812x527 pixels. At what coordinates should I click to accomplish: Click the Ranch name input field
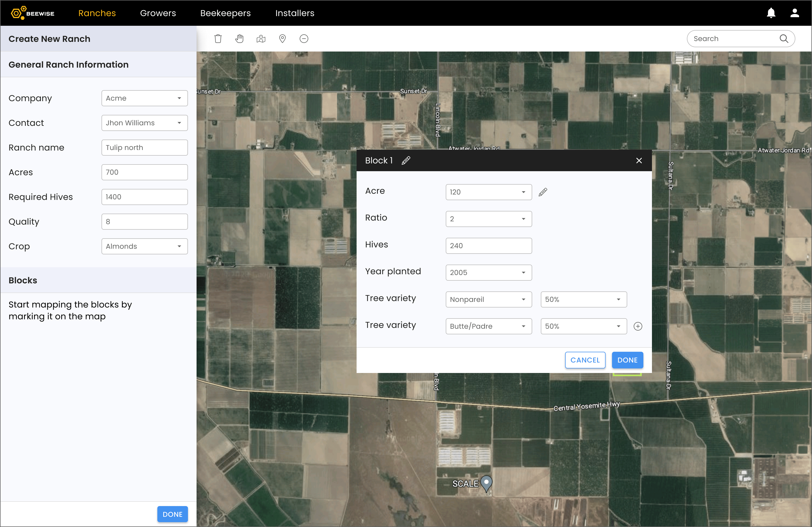point(144,148)
